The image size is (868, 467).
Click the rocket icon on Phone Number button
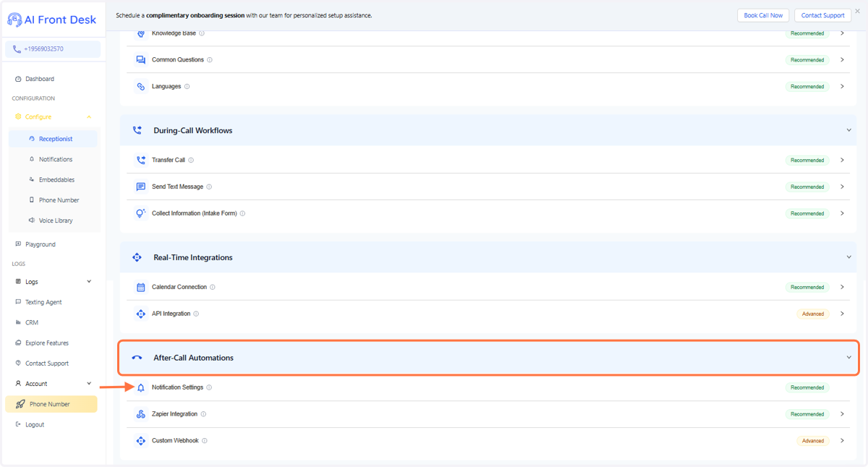[20, 404]
